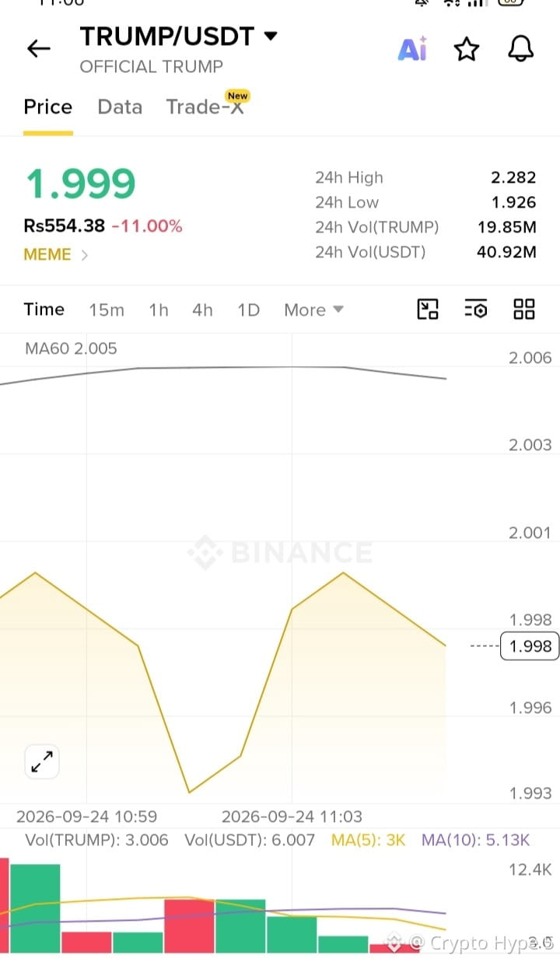
Task: Open the AI assistant icon
Action: click(412, 49)
